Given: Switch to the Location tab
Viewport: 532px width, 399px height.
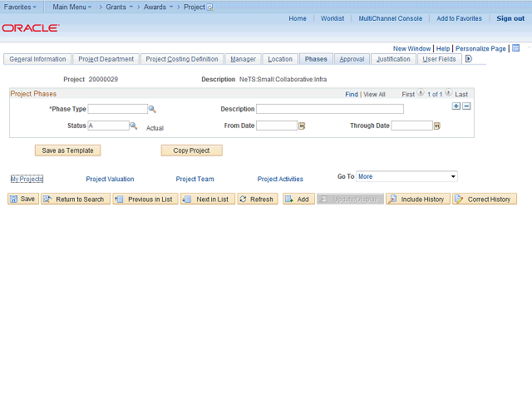Looking at the screenshot, I should coord(280,59).
